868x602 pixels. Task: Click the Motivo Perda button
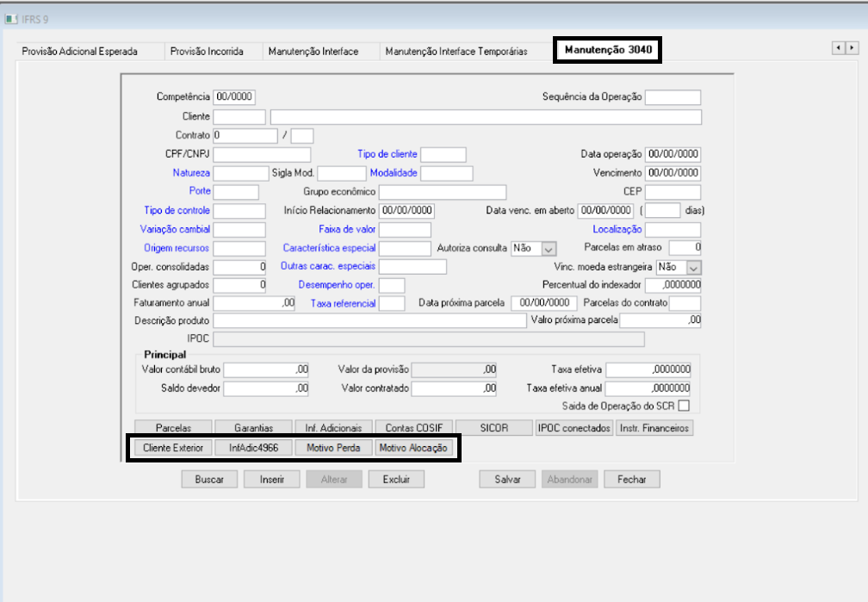333,448
